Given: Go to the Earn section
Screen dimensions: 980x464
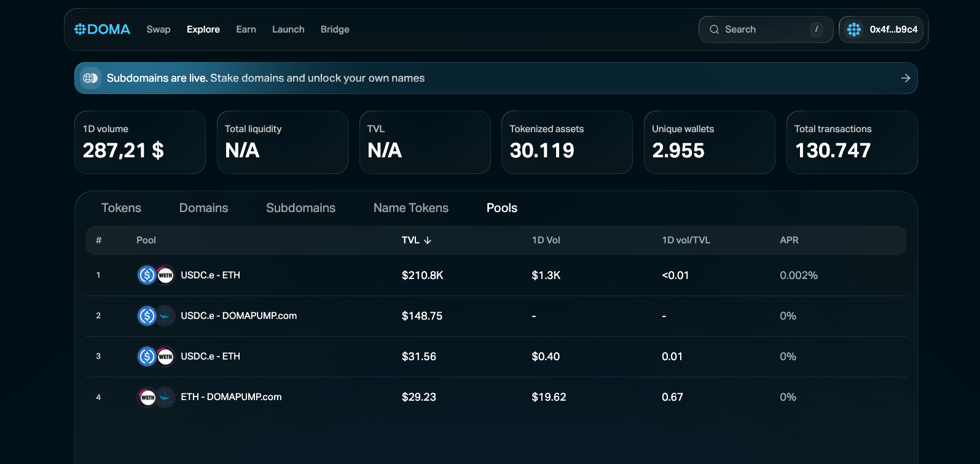Looking at the screenshot, I should click(246, 29).
